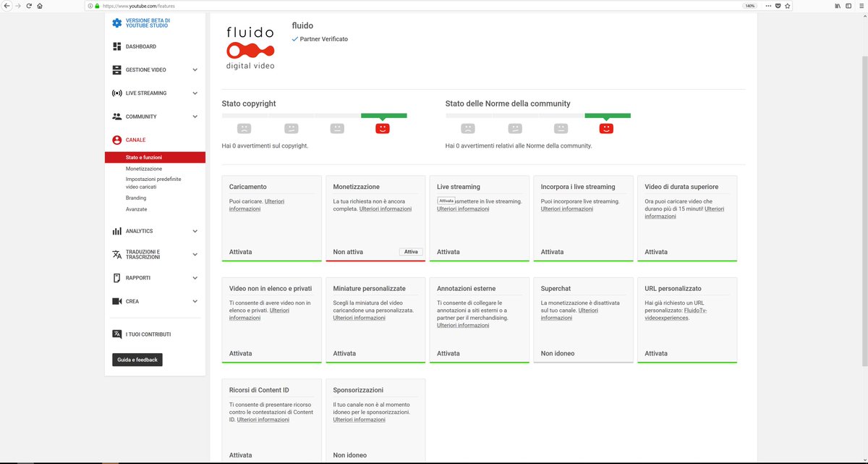Open Ulteriori informazioni in Ricorsi di Content ID
This screenshot has width=868, height=464.
[x=263, y=419]
